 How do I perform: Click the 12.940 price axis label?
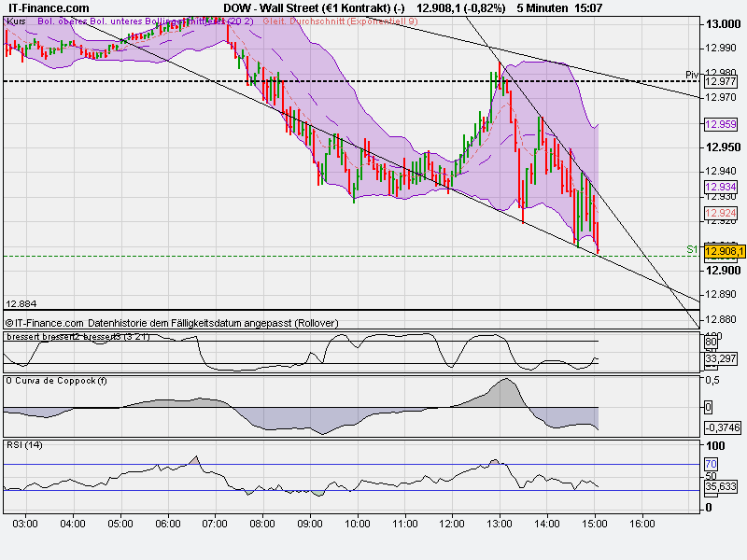click(x=721, y=171)
